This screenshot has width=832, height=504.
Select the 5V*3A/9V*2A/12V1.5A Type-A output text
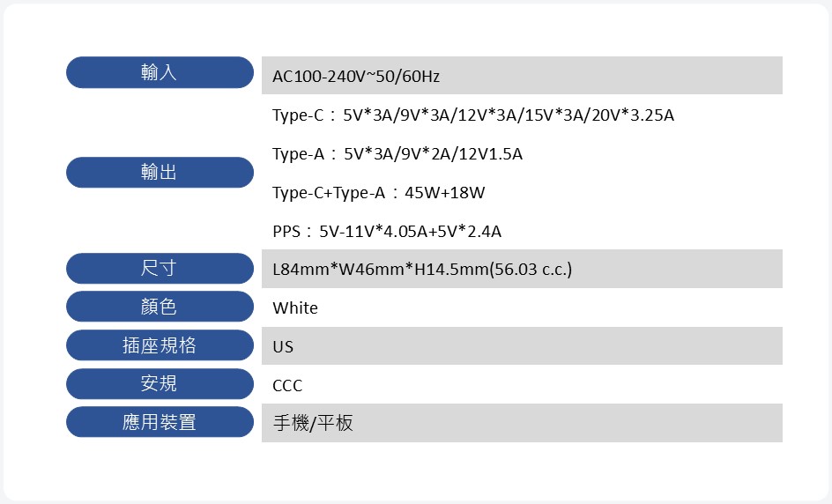coord(433,154)
